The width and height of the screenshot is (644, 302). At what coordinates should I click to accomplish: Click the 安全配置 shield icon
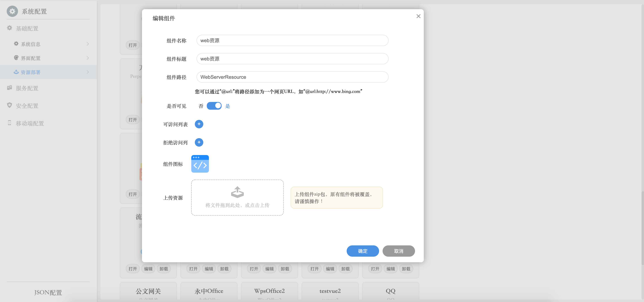10,105
